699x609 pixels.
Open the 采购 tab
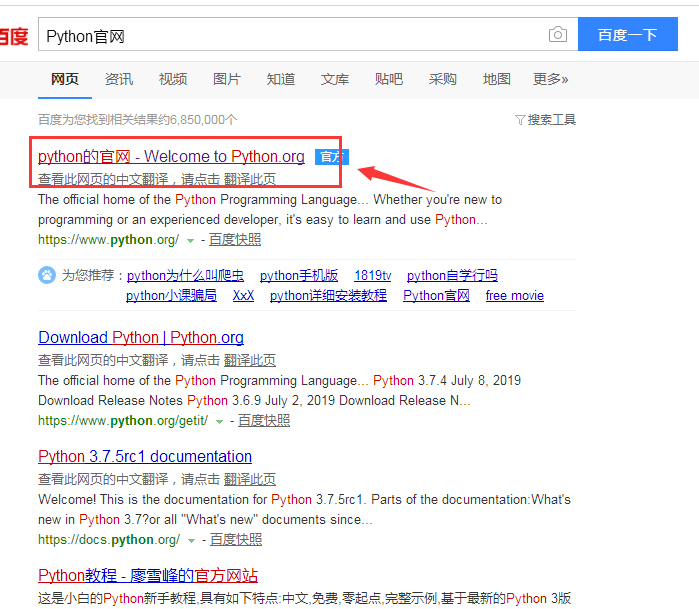pyautogui.click(x=443, y=79)
